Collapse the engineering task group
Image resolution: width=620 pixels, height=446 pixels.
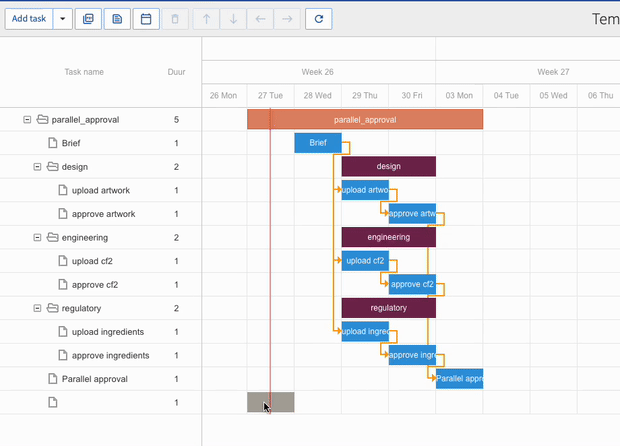click(x=37, y=238)
